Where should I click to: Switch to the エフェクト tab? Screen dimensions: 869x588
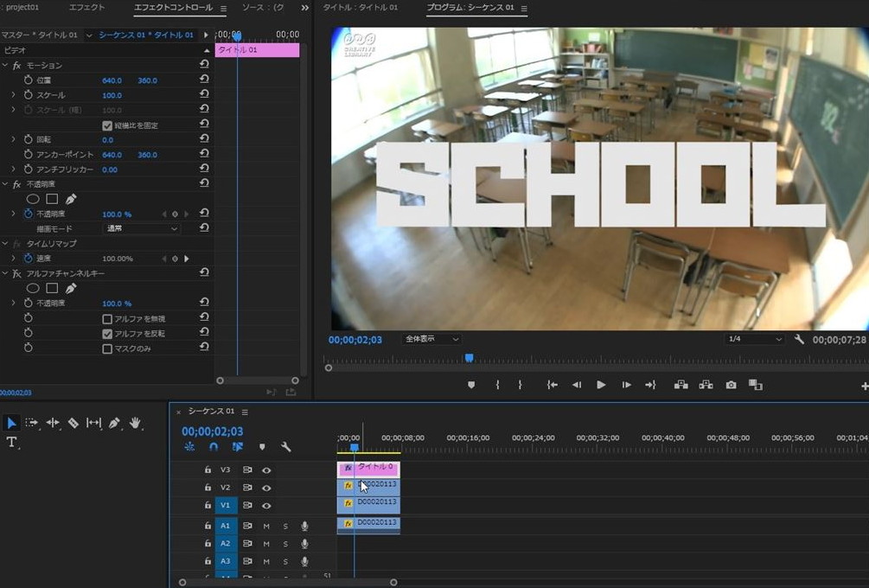[x=86, y=8]
